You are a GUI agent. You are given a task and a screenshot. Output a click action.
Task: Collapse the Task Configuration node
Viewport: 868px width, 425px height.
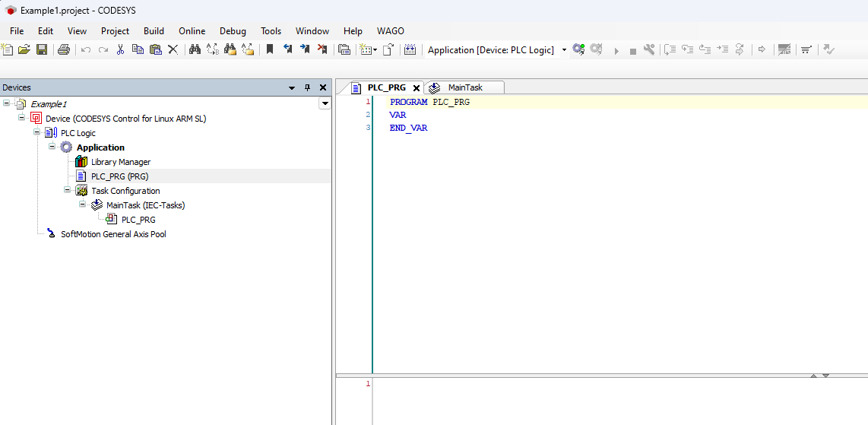click(68, 190)
